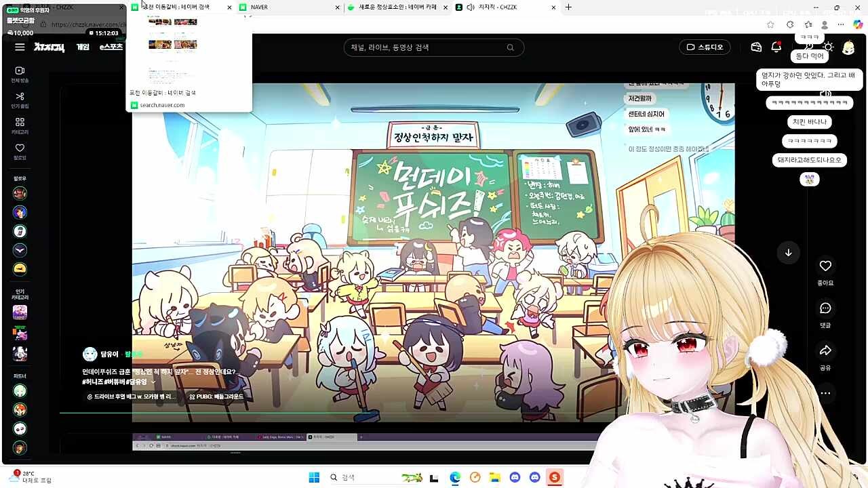Click the share arrow icon above 공유

pyautogui.click(x=825, y=351)
